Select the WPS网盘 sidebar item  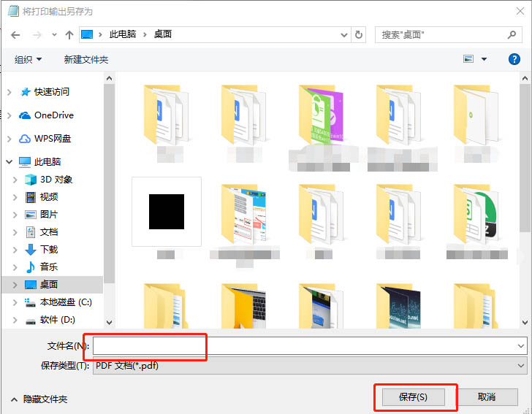(x=53, y=139)
